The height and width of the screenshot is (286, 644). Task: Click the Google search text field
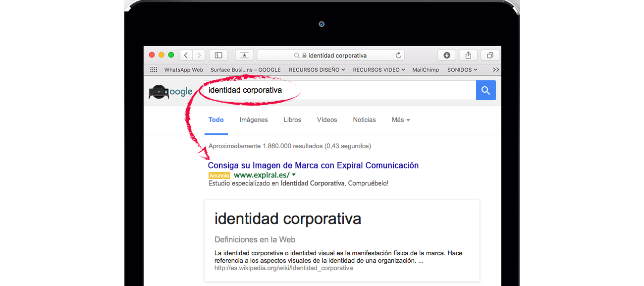[x=340, y=90]
